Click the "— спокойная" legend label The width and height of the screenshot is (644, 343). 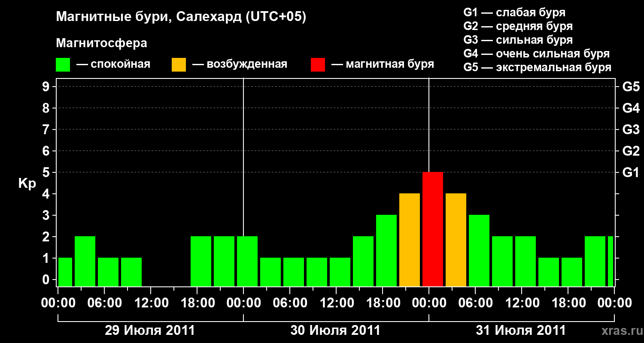pyautogui.click(x=113, y=65)
